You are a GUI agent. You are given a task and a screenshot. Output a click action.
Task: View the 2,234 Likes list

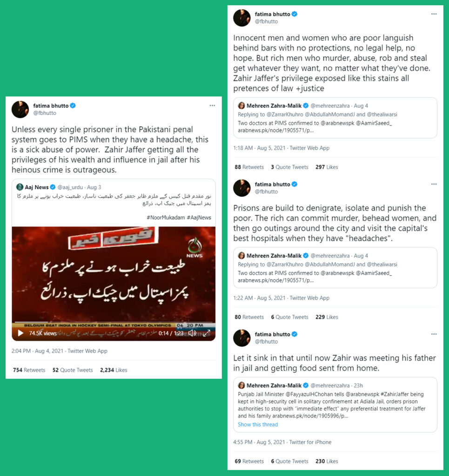point(114,370)
